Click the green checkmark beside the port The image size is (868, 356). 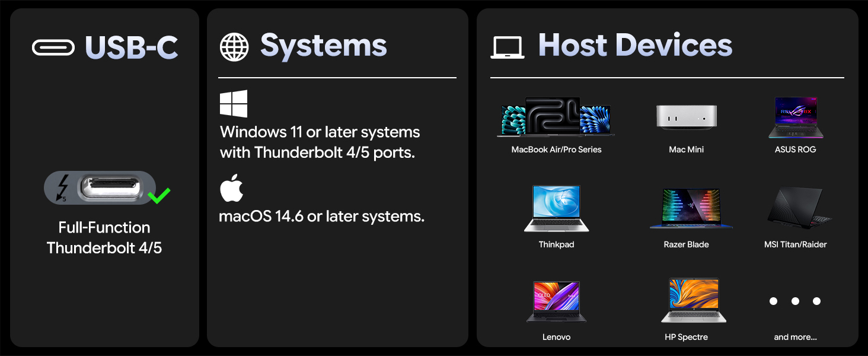coord(159,195)
